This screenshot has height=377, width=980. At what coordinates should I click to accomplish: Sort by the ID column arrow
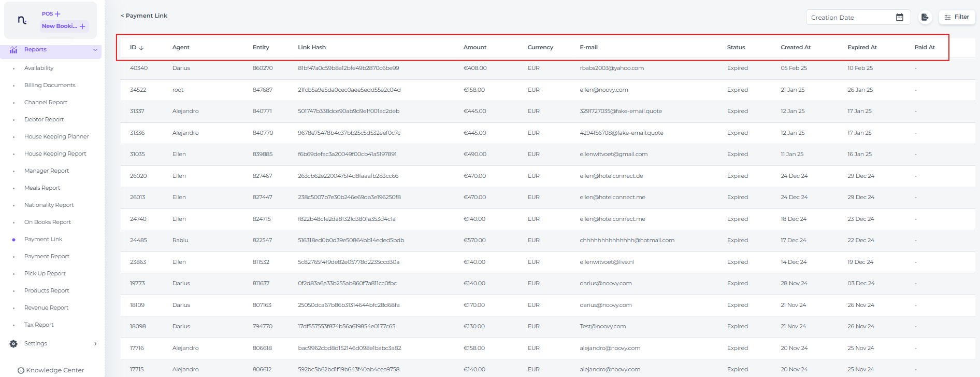(x=141, y=48)
